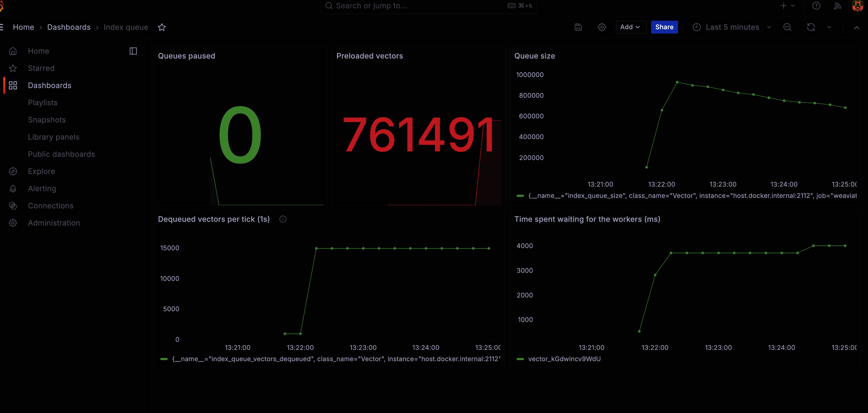Click the save dashboard icon
Image resolution: width=868 pixels, height=413 pixels.
(x=578, y=27)
